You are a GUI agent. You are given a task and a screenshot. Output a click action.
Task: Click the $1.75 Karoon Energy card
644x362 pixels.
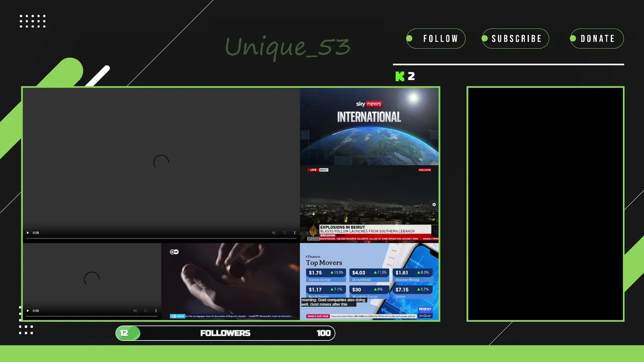coord(326,275)
